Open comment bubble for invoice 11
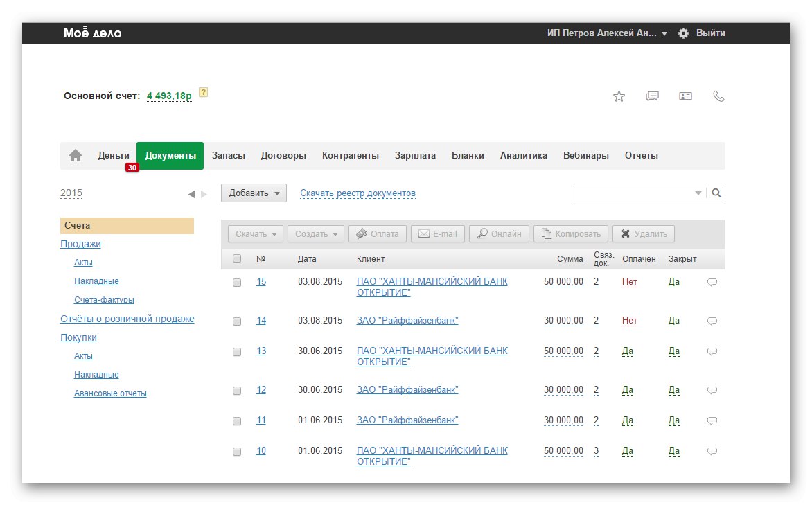This screenshot has width=812, height=505. pos(712,420)
